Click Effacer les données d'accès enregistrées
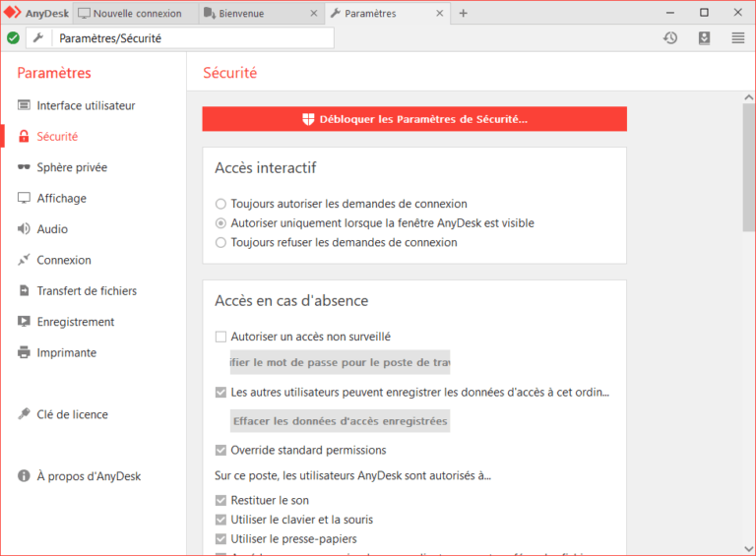This screenshot has width=756, height=556. (340, 421)
